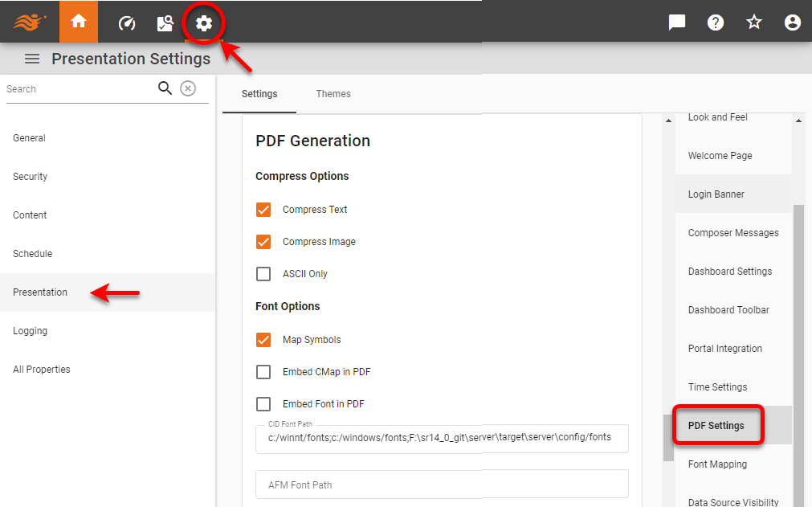
Task: Clear the search field with the X button
Action: click(x=187, y=88)
